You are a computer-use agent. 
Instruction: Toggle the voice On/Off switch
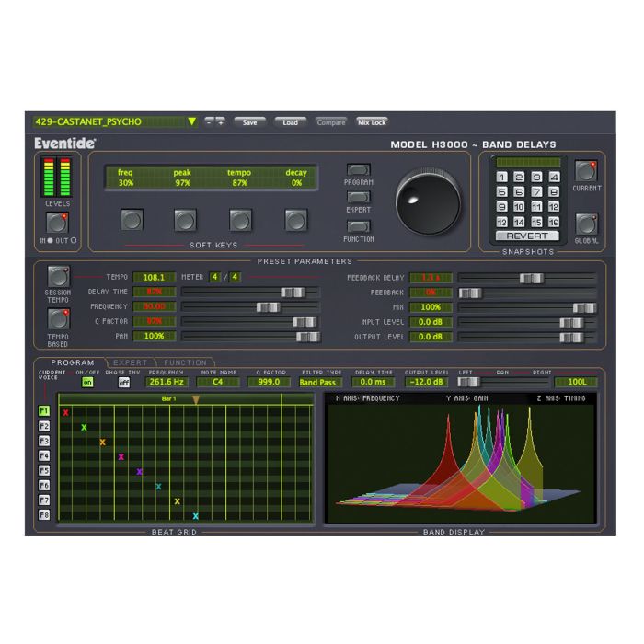87,382
